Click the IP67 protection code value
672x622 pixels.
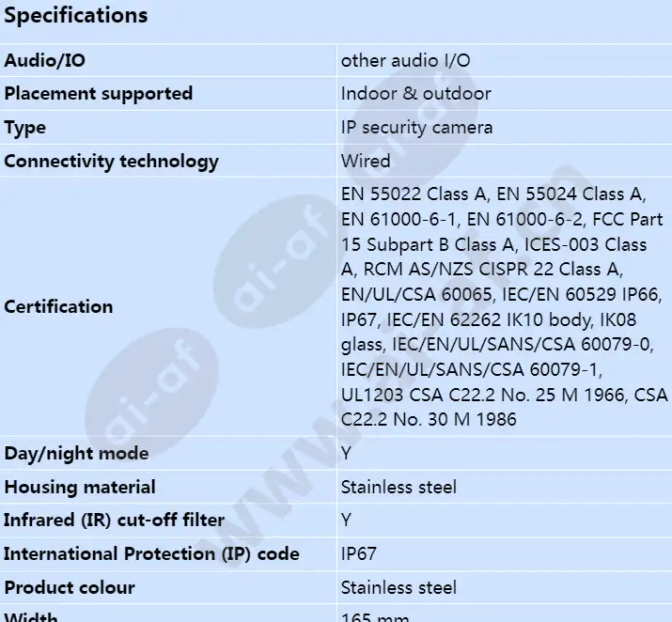pos(358,554)
